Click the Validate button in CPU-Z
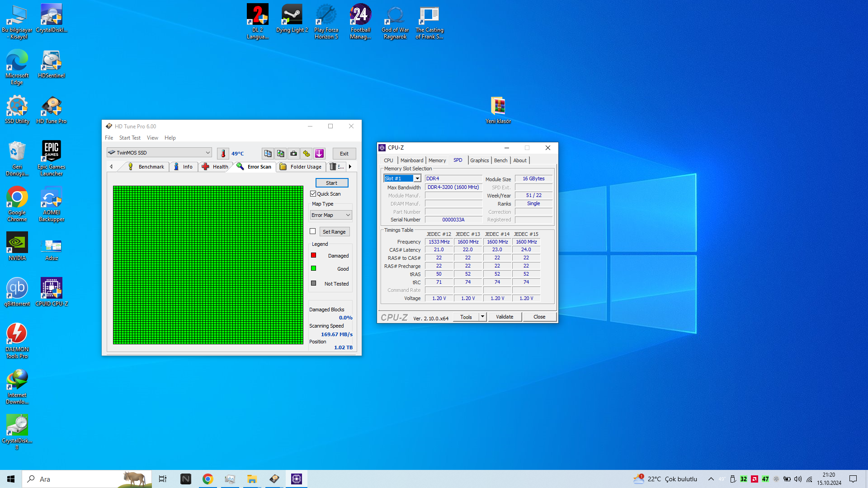Viewport: 868px width, 488px height. pos(505,317)
